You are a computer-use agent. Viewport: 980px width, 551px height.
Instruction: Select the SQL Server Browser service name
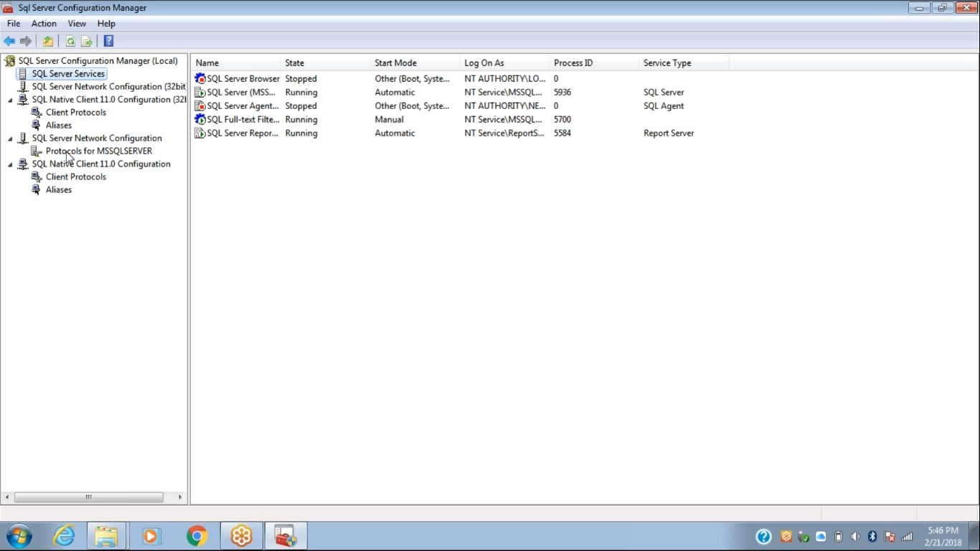[x=243, y=79]
